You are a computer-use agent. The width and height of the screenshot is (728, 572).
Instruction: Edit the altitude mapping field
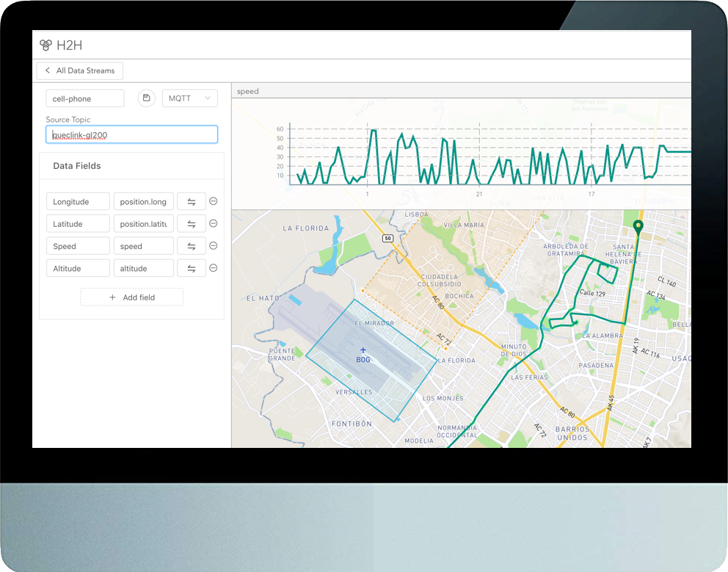pyautogui.click(x=143, y=269)
